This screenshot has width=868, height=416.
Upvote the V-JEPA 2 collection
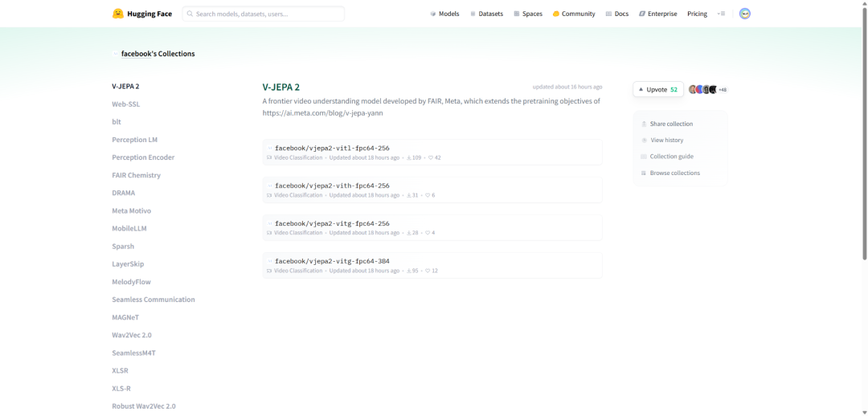658,89
